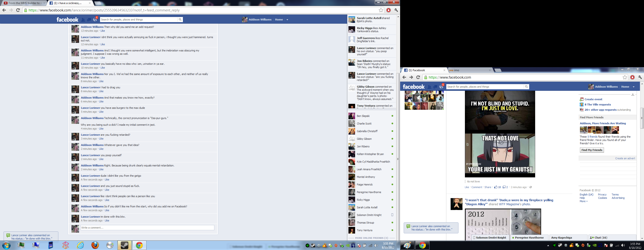Click the 'Diagon Alley' post profile thumbnail

(x=456, y=204)
